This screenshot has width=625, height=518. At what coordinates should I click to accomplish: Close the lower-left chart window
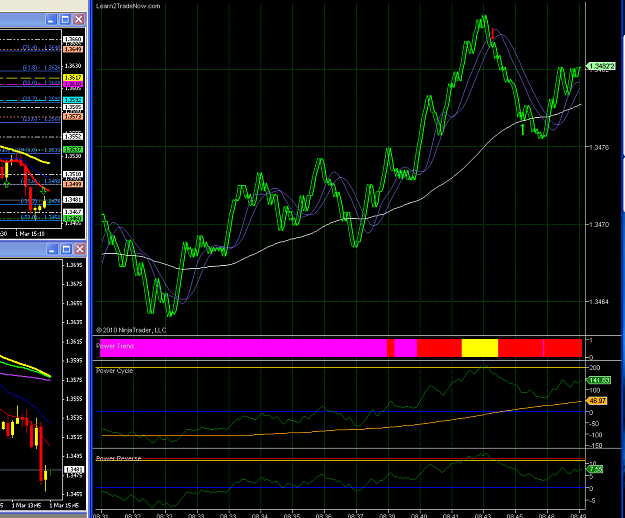80,249
